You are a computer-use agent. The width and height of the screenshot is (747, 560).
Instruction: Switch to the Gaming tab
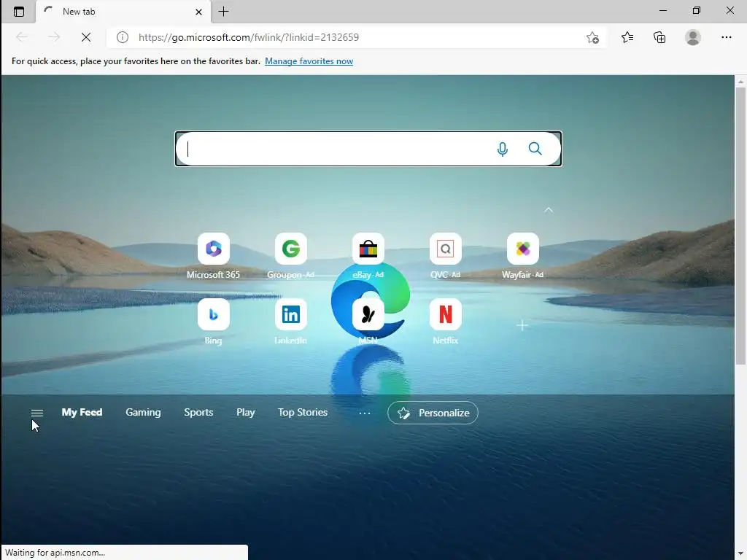(143, 413)
